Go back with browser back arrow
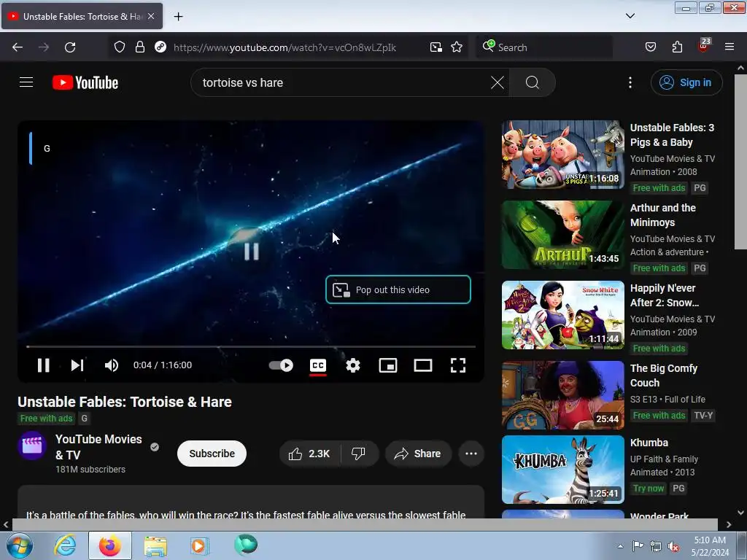747x560 pixels. (18, 47)
